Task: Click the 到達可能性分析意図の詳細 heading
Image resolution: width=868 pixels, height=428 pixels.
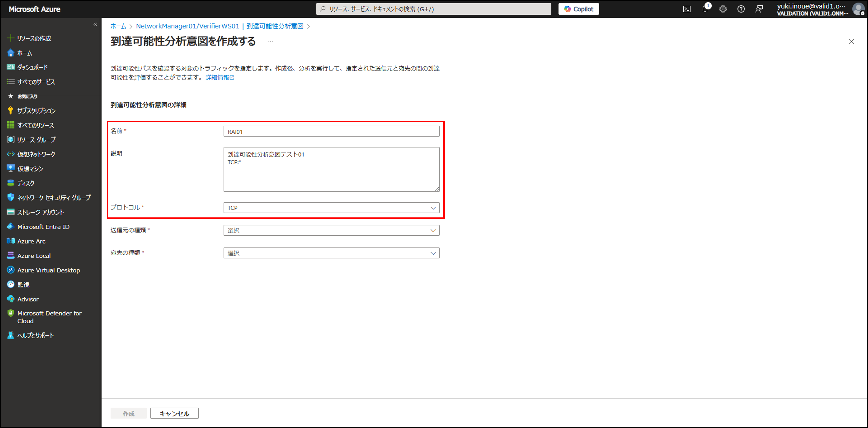Action: tap(148, 105)
